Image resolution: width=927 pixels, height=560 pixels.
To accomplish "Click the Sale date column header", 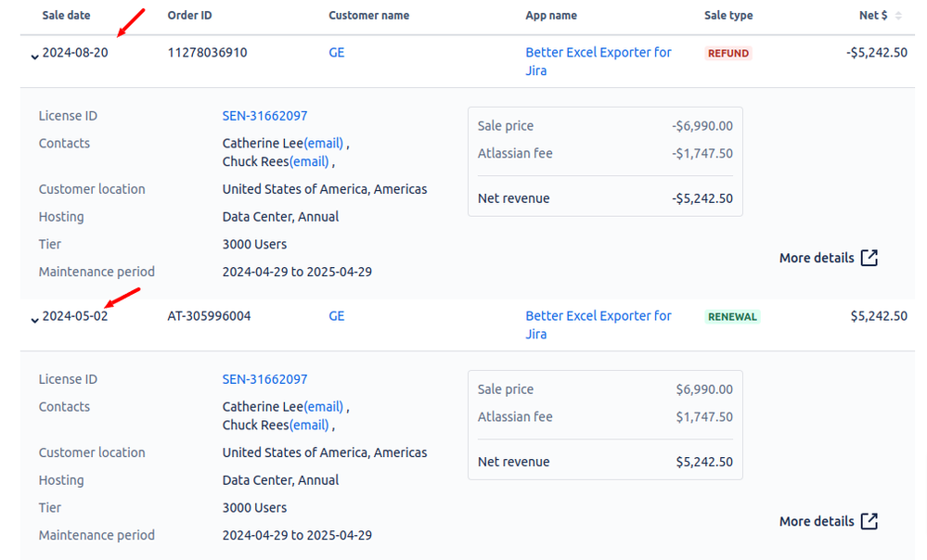I will pyautogui.click(x=66, y=16).
